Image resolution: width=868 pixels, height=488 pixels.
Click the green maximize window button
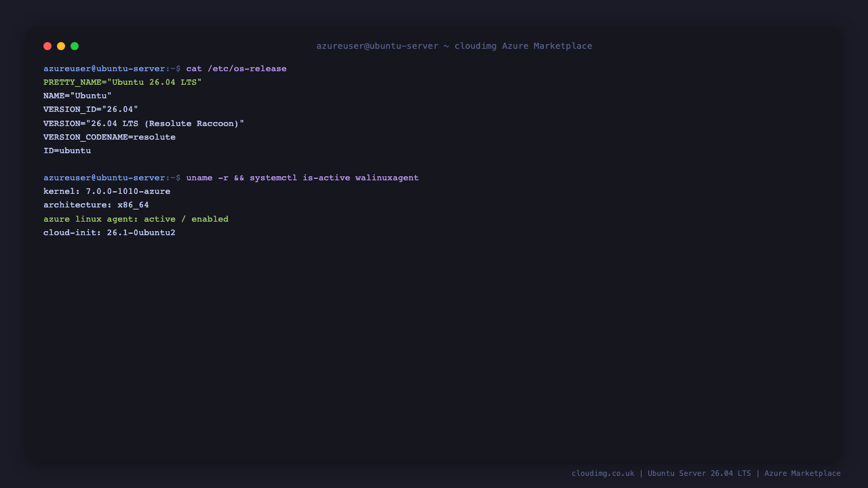click(75, 46)
